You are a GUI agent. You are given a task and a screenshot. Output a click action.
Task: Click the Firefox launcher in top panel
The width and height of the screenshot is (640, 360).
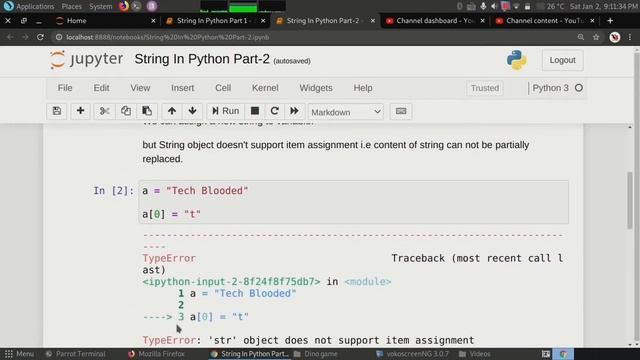tap(123, 6)
